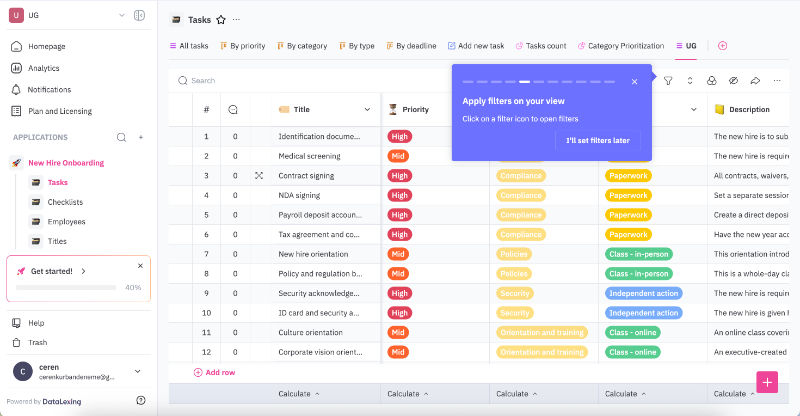Switch to By priority view
The height and width of the screenshot is (416, 800).
coord(242,46)
